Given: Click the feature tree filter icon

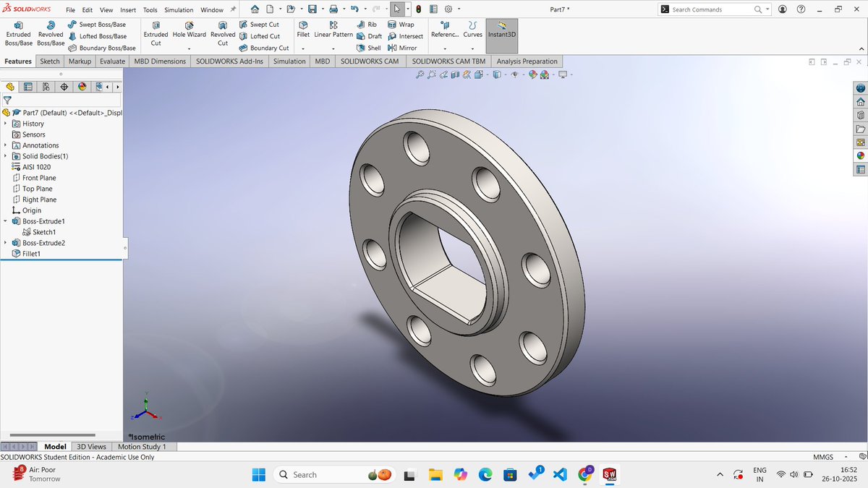Looking at the screenshot, I should [7, 100].
